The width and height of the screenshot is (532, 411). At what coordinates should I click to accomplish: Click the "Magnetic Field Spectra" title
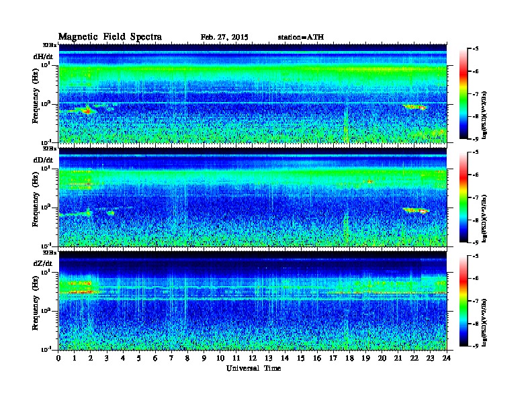tap(110, 37)
